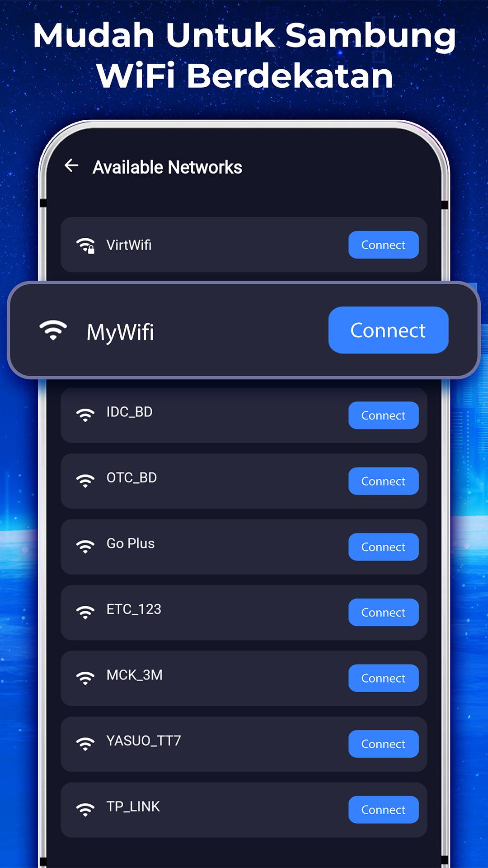
Task: Connect to the MCK_3M network
Action: [x=384, y=678]
